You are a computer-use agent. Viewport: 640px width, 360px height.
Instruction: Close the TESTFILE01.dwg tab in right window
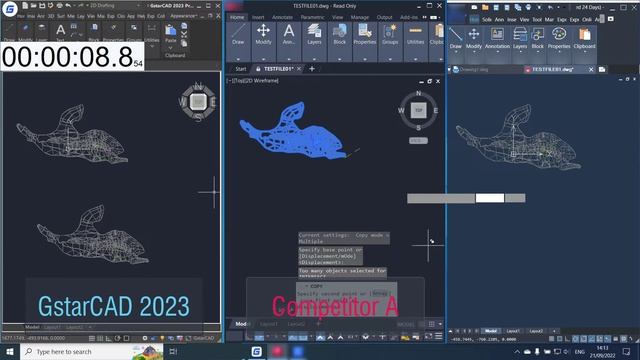pos(591,70)
